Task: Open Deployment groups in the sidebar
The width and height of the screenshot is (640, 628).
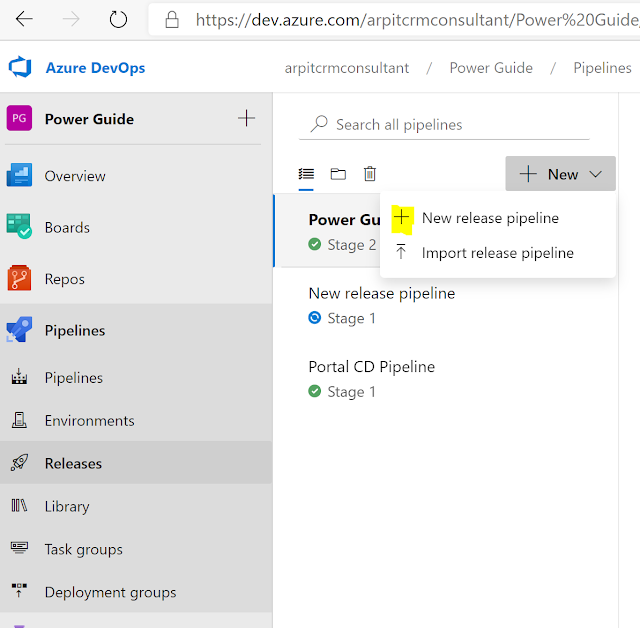Action: click(111, 592)
